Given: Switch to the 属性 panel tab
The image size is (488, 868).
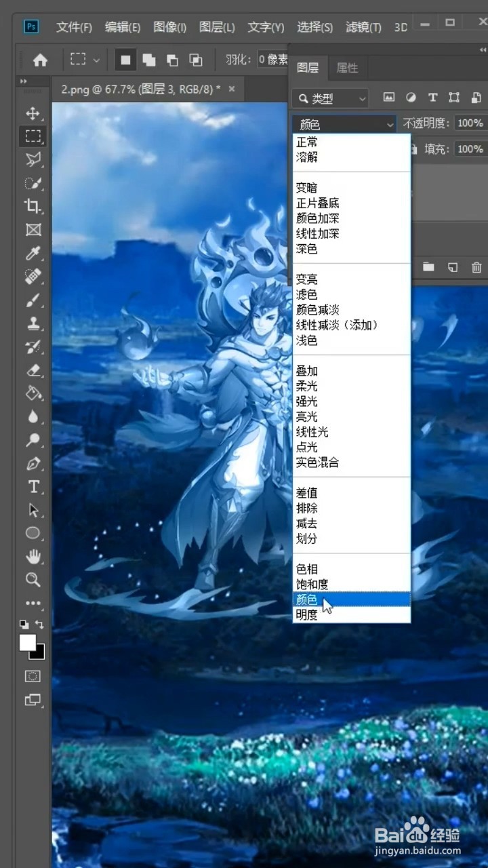Looking at the screenshot, I should [347, 68].
